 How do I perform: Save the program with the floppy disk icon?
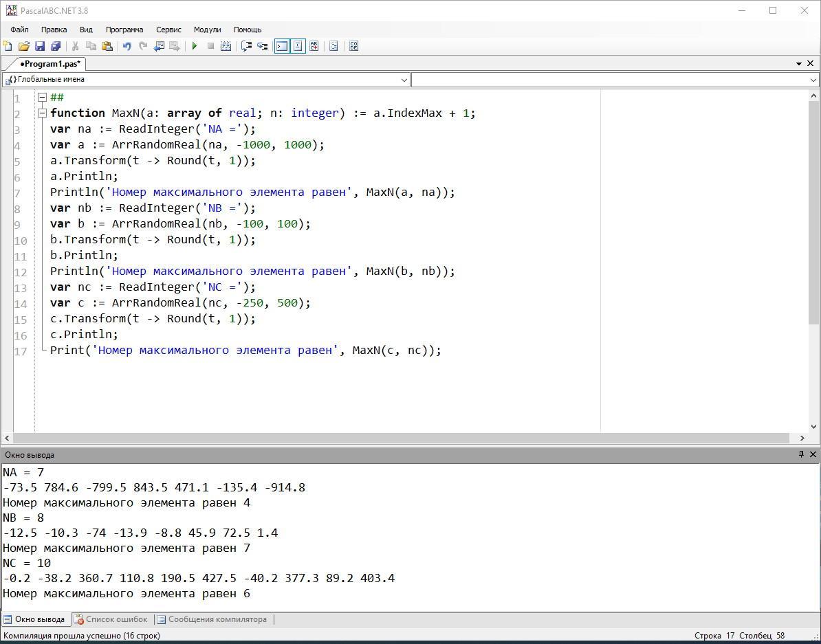[40, 46]
